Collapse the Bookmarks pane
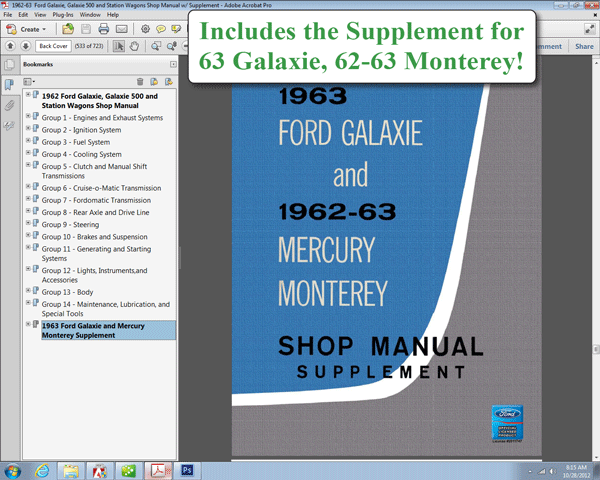 click(173, 64)
